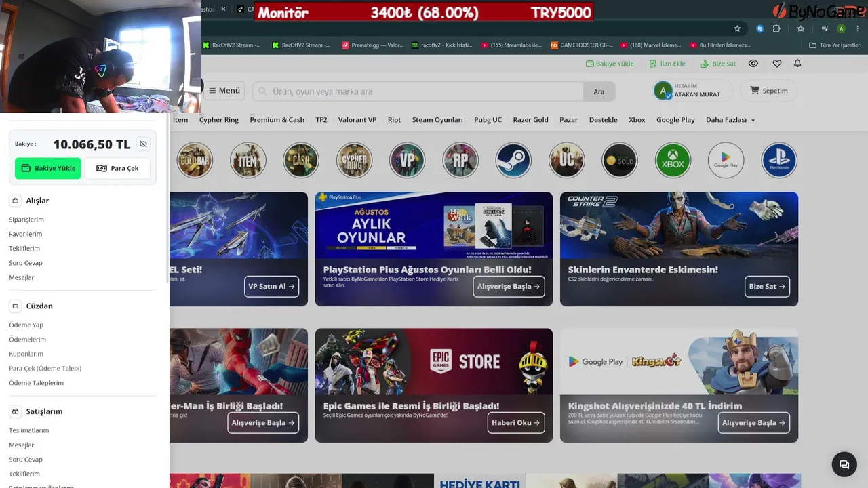Open Ödeme Yap in the sidebar
The image size is (868, 488).
point(26,325)
